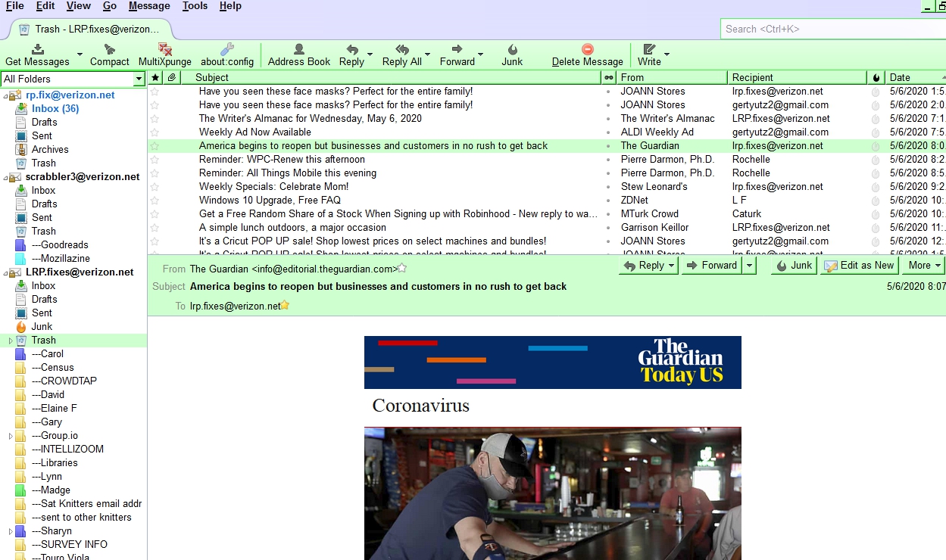Image resolution: width=946 pixels, height=560 pixels.
Task: Open the ---Mozillazine folder
Action: tap(61, 258)
